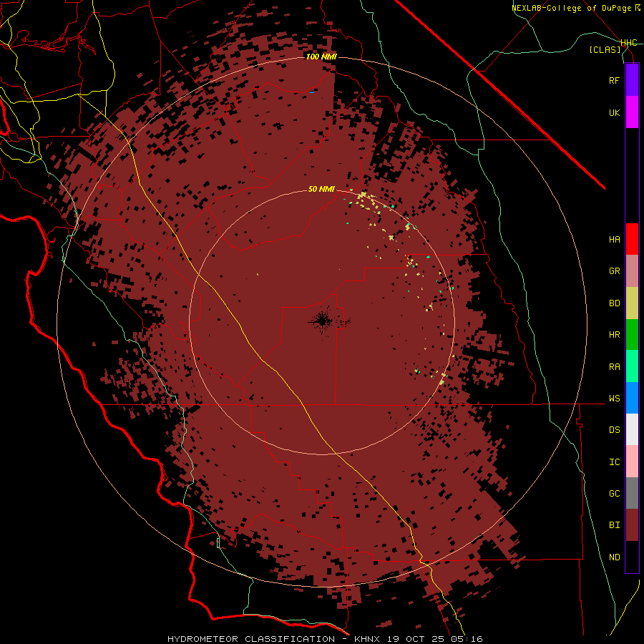Click the BI legend label
The height and width of the screenshot is (644, 644).
point(614,525)
